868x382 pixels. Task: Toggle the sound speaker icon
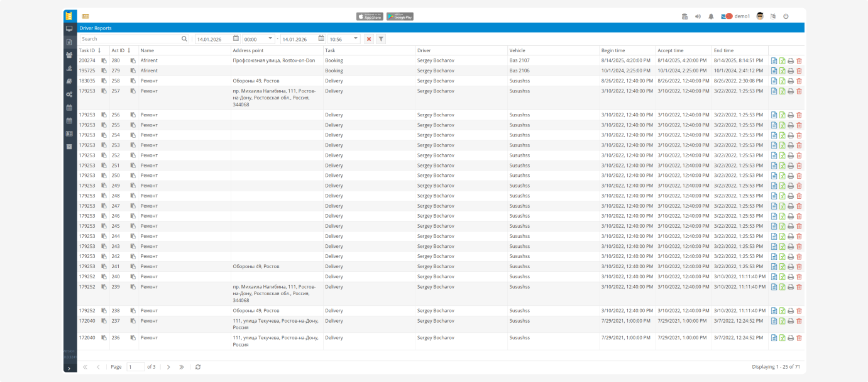point(698,16)
